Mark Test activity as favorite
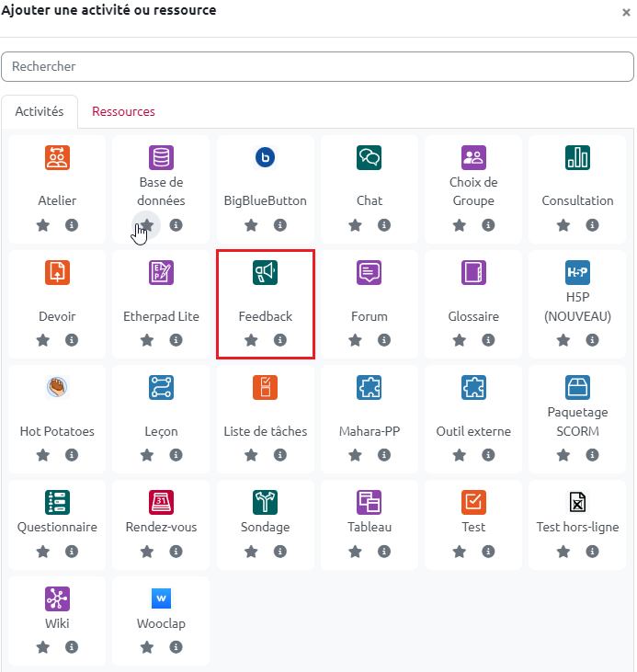Image resolution: width=637 pixels, height=672 pixels. [459, 552]
